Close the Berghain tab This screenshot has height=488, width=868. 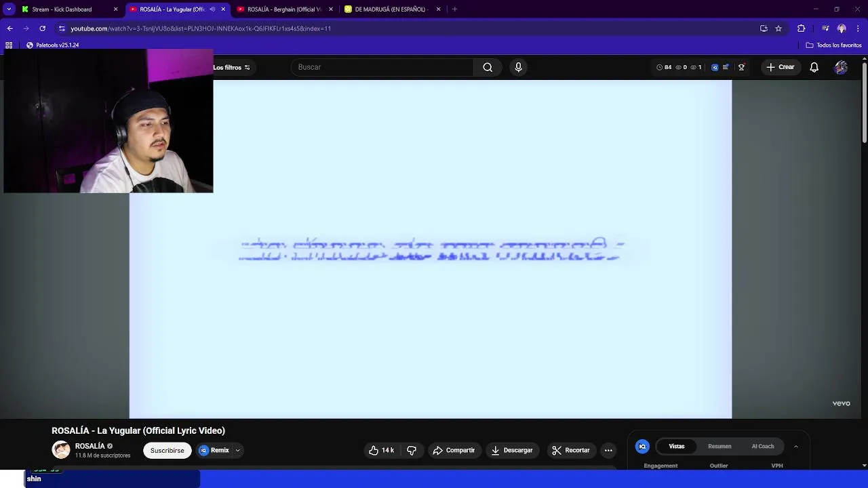click(x=331, y=9)
